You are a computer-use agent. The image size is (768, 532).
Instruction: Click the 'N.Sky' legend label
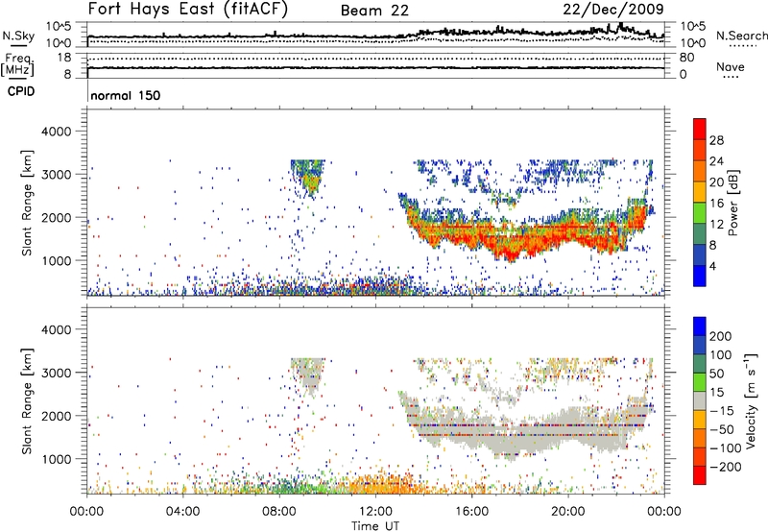18,36
